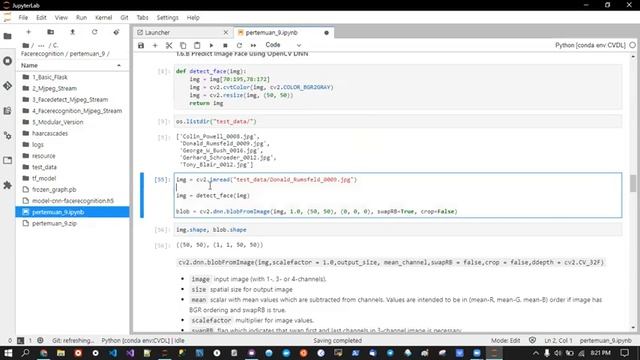640x360 pixels.
Task: Refresh the file list
Action: point(94,32)
